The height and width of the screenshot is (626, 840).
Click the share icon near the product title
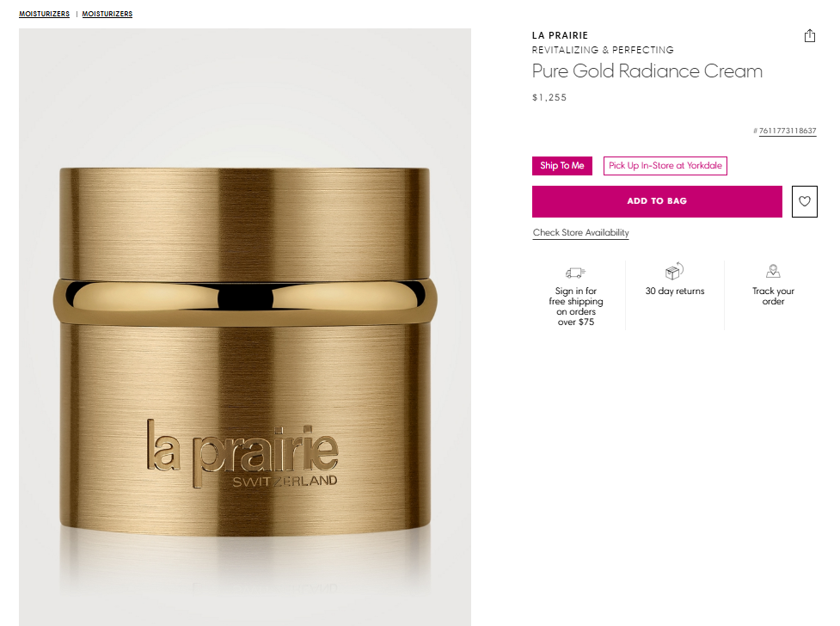click(x=809, y=36)
